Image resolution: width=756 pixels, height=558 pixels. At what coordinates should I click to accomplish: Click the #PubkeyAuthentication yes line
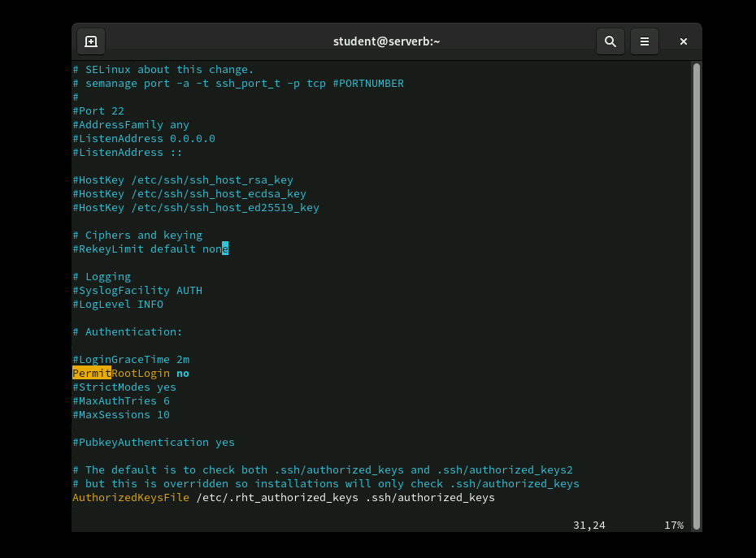point(153,443)
